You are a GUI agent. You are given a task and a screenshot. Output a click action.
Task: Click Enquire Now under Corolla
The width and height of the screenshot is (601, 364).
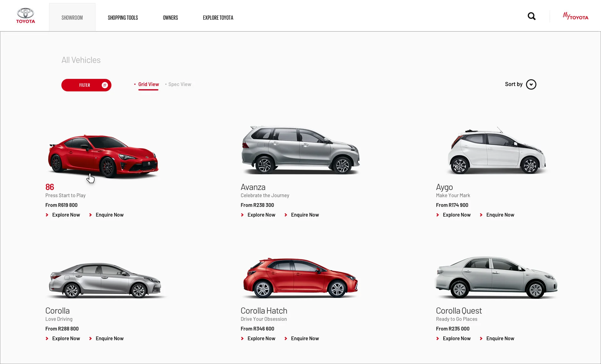coord(109,339)
